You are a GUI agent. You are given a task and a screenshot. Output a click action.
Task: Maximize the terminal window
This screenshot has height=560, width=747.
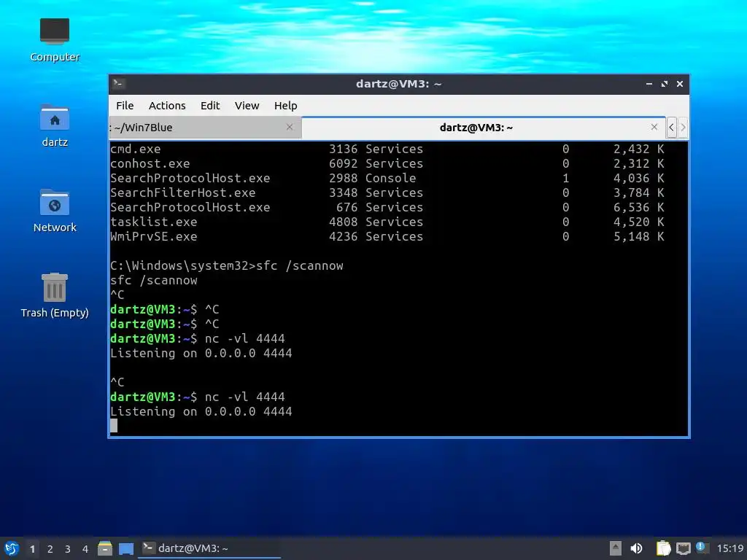(x=665, y=84)
